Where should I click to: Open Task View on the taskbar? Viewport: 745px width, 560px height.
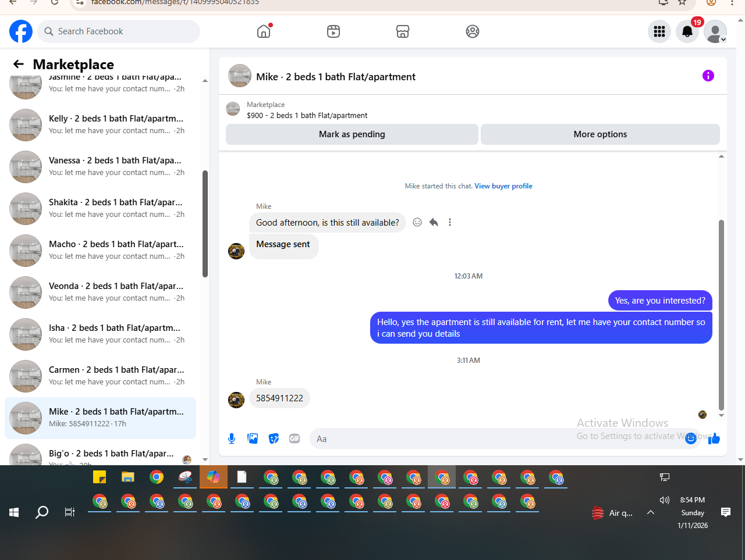click(x=70, y=512)
